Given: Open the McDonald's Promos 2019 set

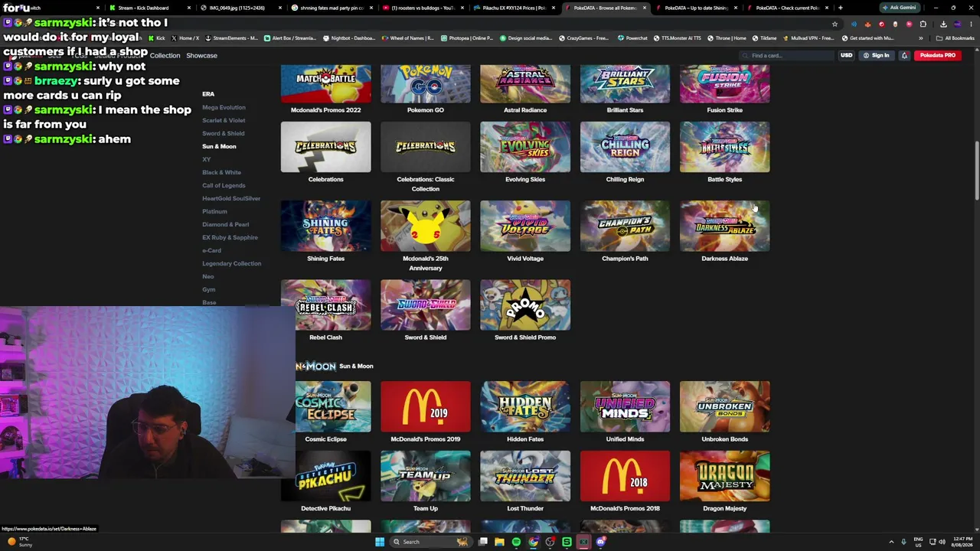Looking at the screenshot, I should 425,406.
